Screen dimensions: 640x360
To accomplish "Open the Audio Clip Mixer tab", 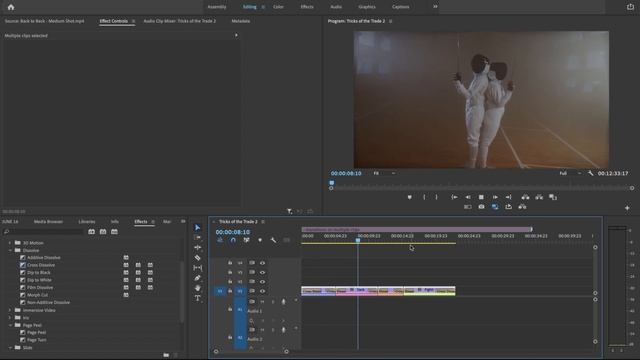I will click(180, 21).
